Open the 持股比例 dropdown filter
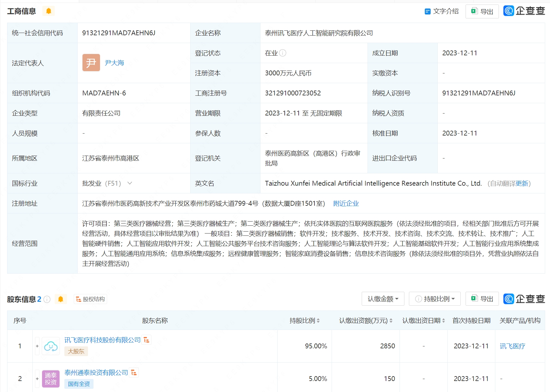 pyautogui.click(x=435, y=299)
